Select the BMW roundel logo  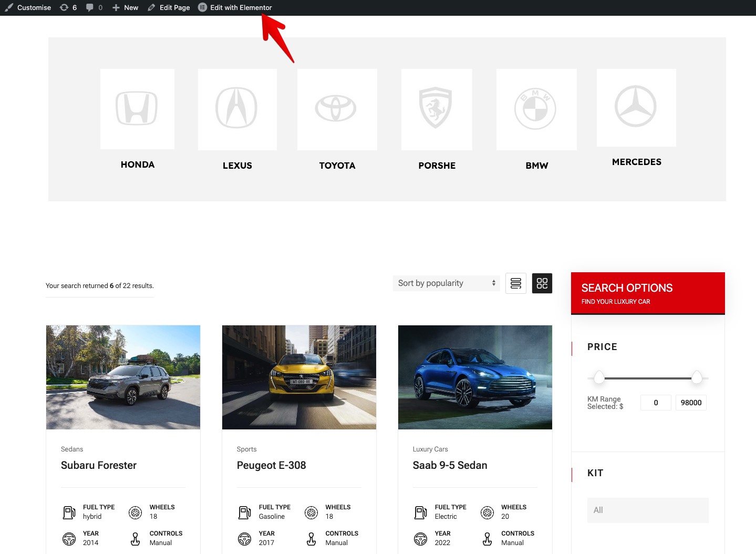tap(536, 109)
